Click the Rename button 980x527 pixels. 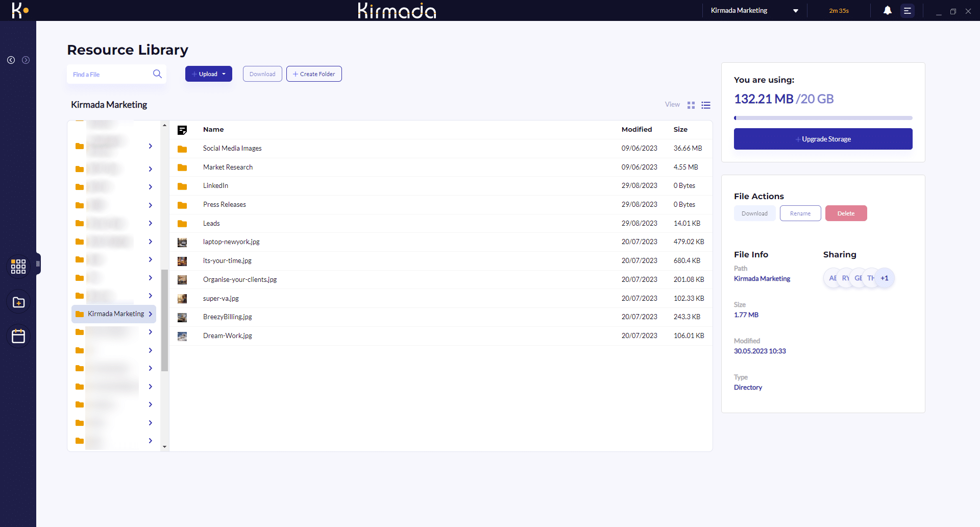[x=800, y=213]
